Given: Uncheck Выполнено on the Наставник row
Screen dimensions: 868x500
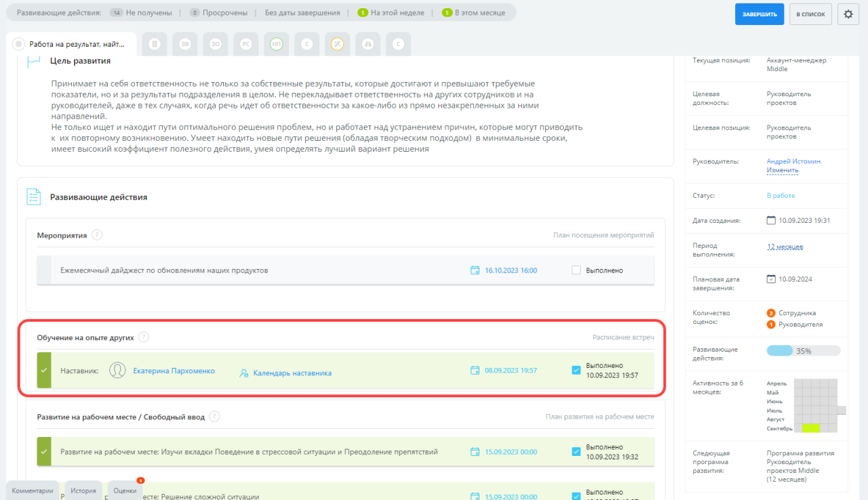Looking at the screenshot, I should [576, 370].
